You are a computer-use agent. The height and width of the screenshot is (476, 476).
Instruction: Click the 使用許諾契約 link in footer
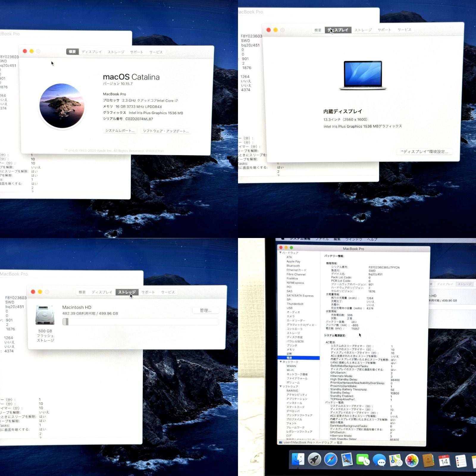[x=154, y=151]
